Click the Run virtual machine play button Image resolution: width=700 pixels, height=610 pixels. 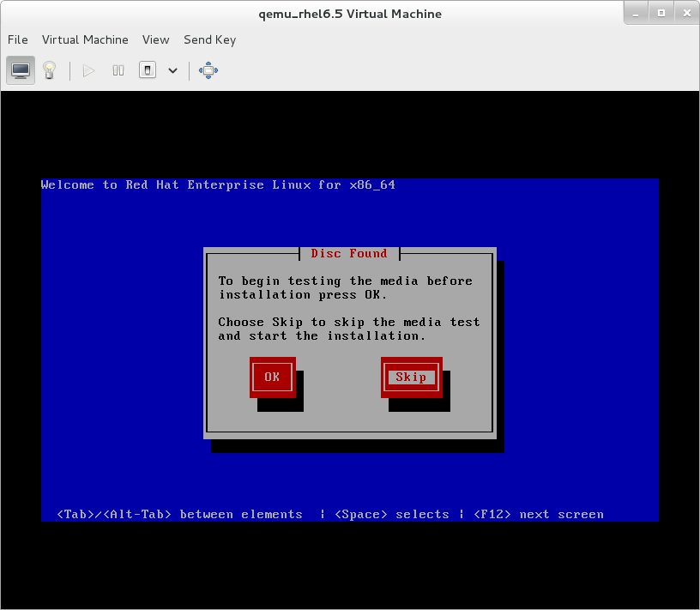point(89,70)
